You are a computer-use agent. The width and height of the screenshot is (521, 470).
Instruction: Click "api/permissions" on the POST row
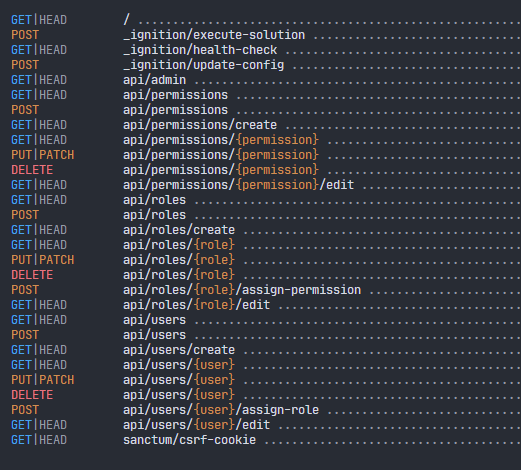(175, 110)
